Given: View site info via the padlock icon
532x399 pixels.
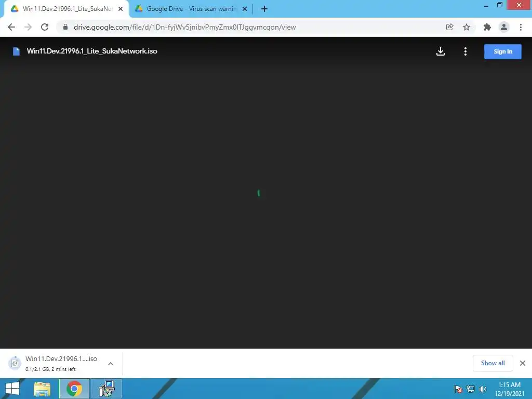Looking at the screenshot, I should (x=65, y=27).
